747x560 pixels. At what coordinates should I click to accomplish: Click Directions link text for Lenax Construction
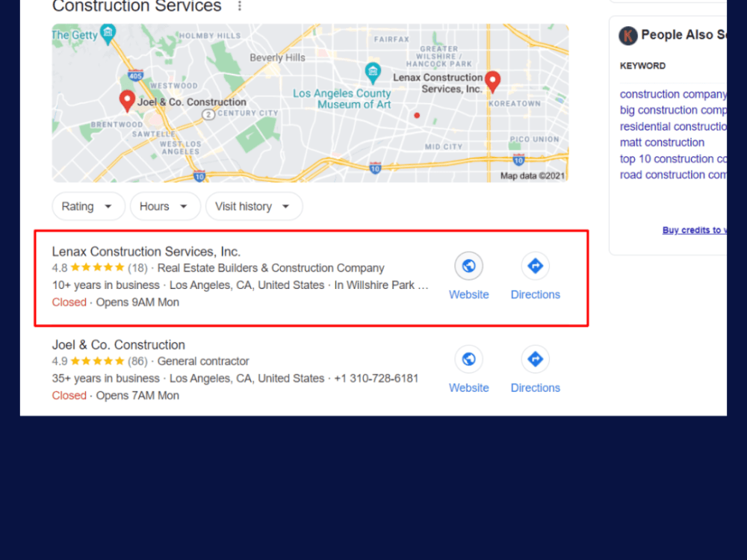pyautogui.click(x=536, y=295)
